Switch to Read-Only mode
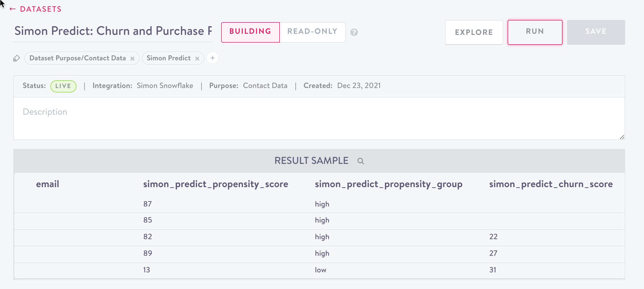This screenshot has height=289, width=644. 312,32
